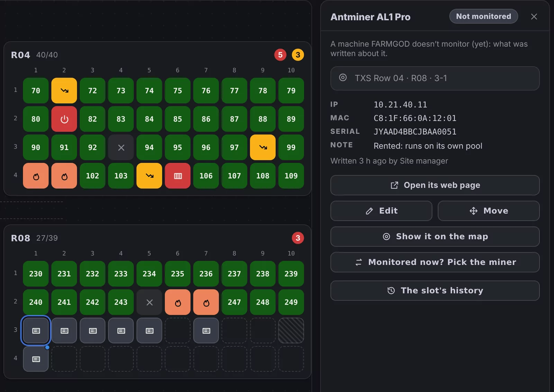Click the red 3 alert badge on R08
The width and height of the screenshot is (554, 392).
[298, 238]
